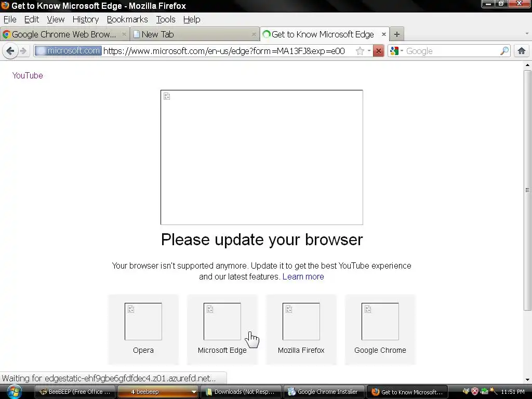
Task: Click the broken Opera logo image
Action: 143,322
